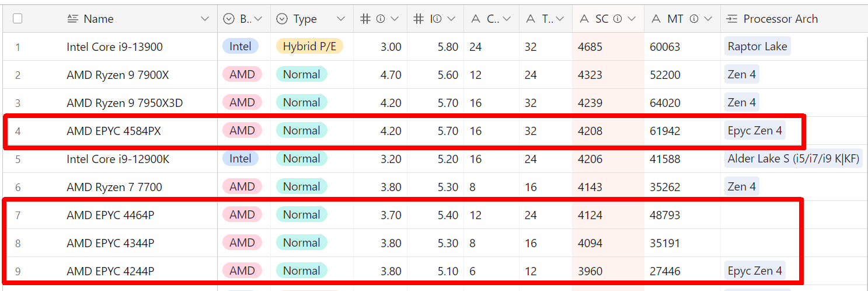
Task: Select the 5.80 value in i9-13900 row
Action: (x=448, y=47)
